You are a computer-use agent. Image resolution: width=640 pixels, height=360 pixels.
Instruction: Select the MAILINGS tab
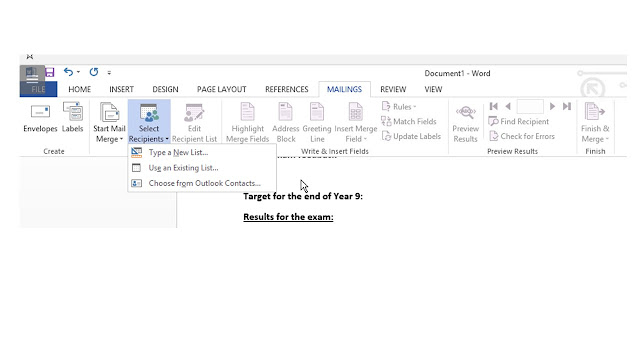tap(344, 89)
